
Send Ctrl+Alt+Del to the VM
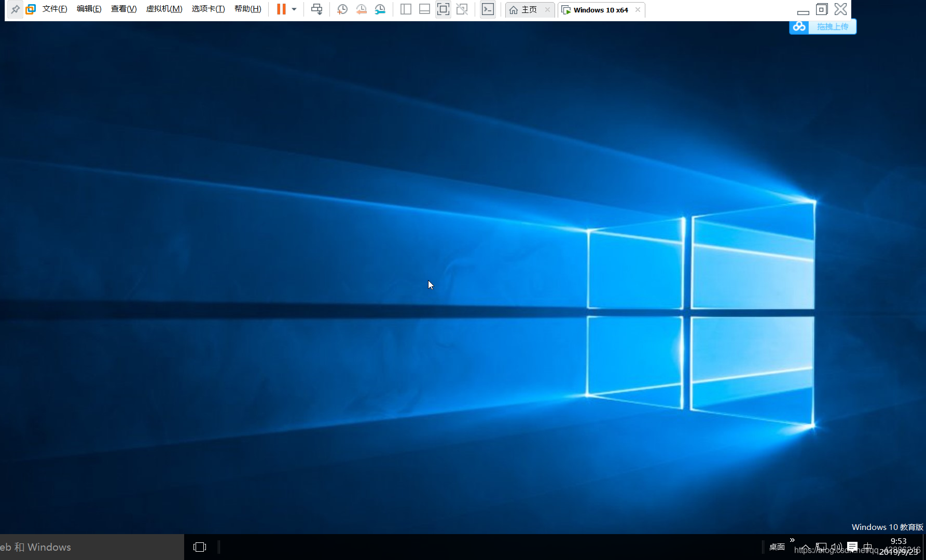[316, 9]
